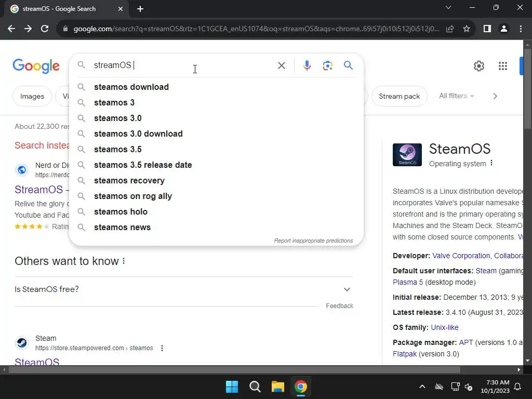Screen dimensions: 532x399
Task: Select suggestion steamos on rog ally
Action: pos(216,196)
